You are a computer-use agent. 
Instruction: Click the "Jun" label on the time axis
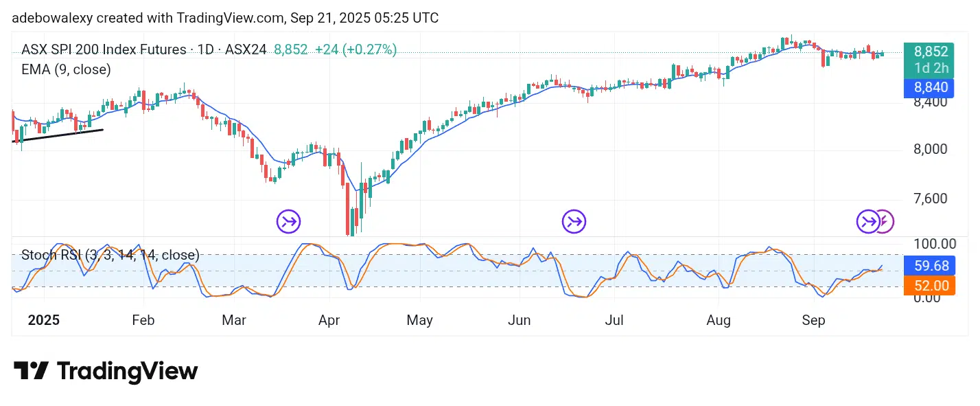520,320
